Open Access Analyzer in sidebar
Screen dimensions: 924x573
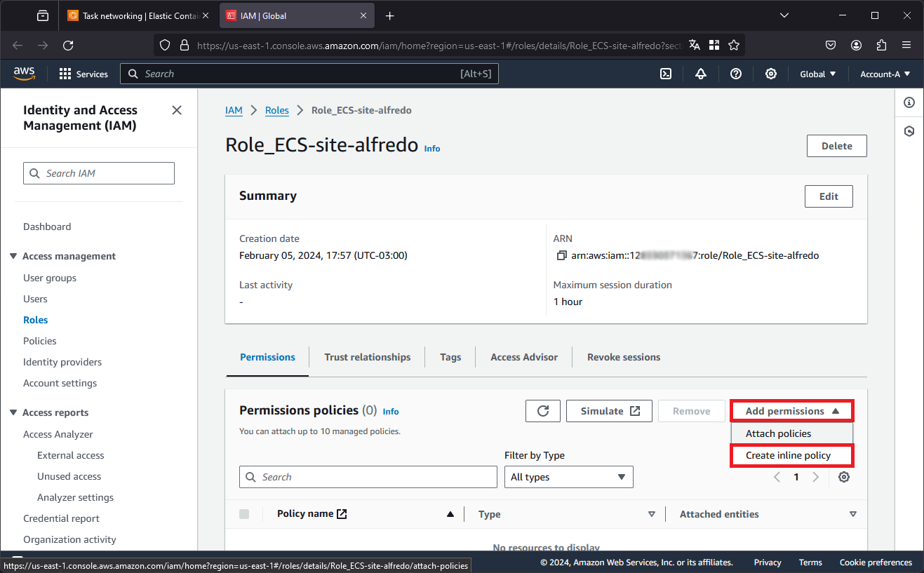pos(58,434)
